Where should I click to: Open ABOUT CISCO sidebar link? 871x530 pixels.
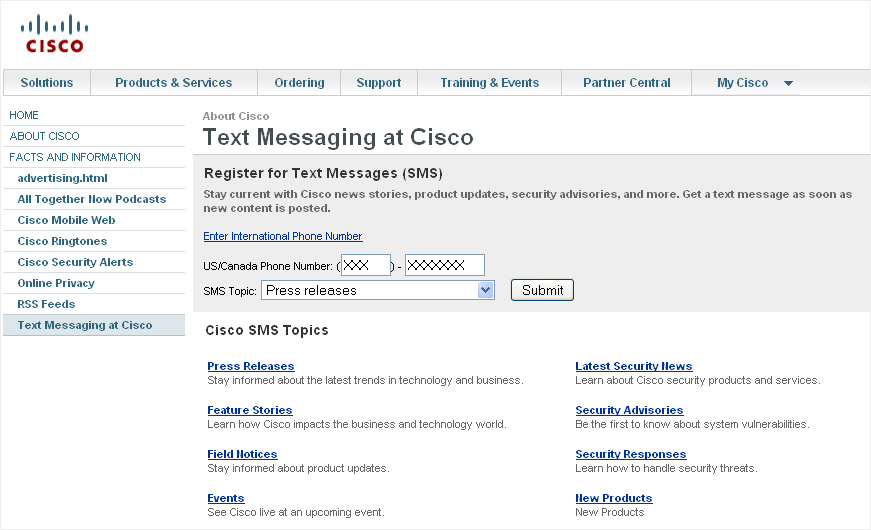click(x=44, y=136)
